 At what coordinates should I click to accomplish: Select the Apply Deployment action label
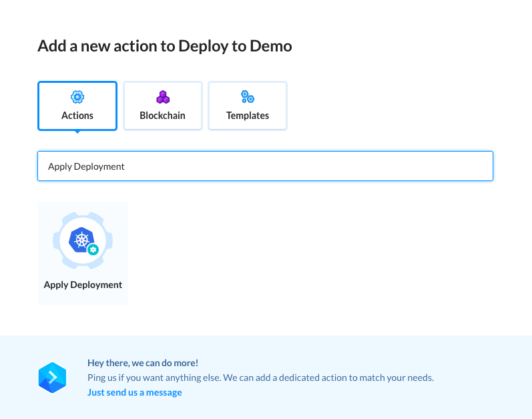coord(83,285)
